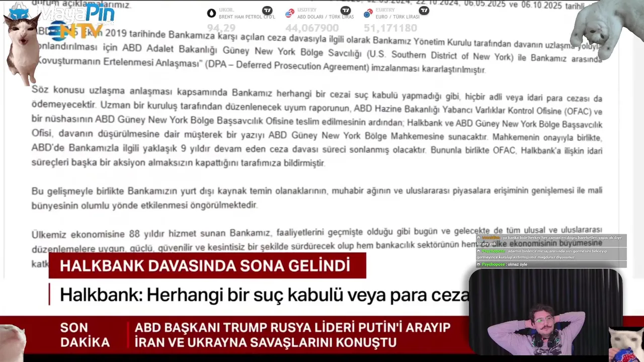
Task: Select the USDTRY ticker symbol label
Action: click(306, 10)
